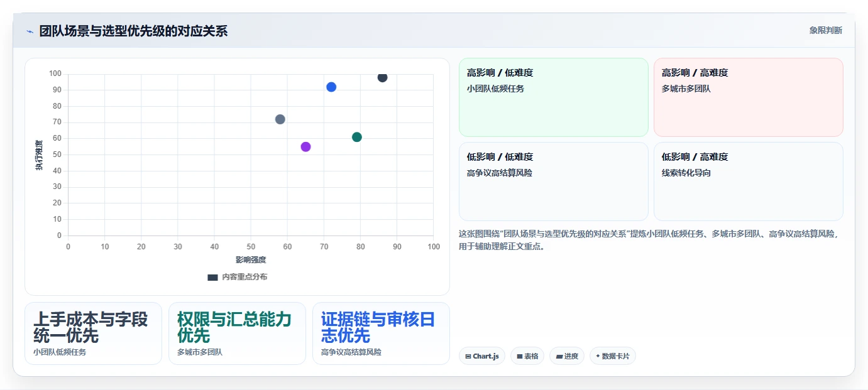Click the Chart.js tag chip
Viewport: 868px width, 390px height.
coord(482,356)
